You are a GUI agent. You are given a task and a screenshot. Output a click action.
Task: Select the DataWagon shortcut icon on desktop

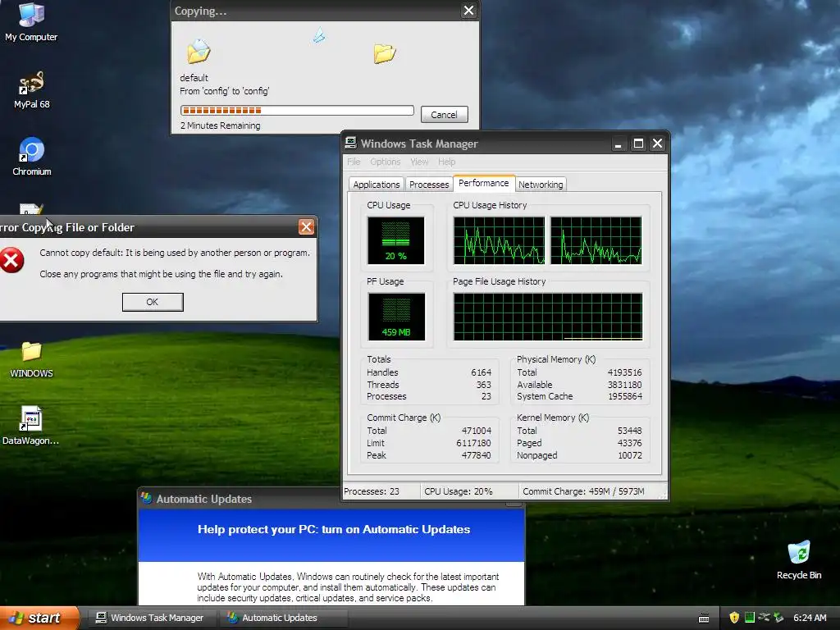click(30, 426)
